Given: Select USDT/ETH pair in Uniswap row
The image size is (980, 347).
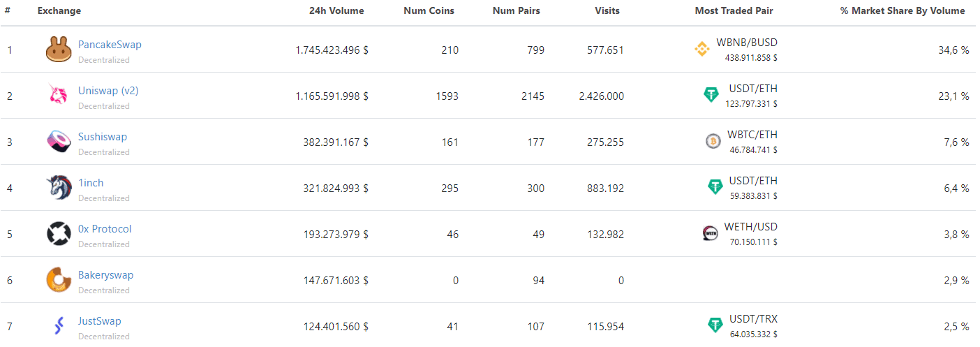Looking at the screenshot, I should click(753, 89).
